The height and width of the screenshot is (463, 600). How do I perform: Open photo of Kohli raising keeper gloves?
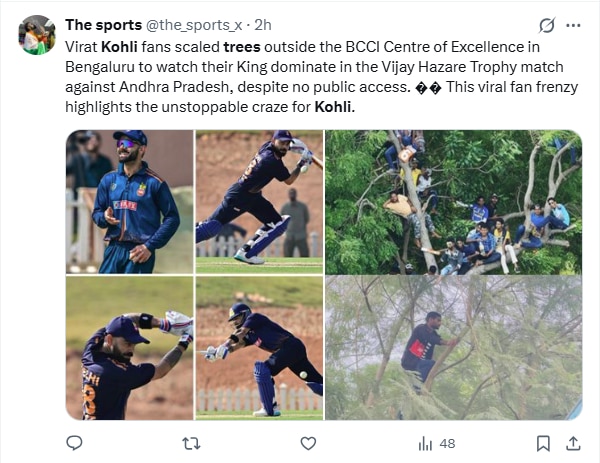[129, 348]
